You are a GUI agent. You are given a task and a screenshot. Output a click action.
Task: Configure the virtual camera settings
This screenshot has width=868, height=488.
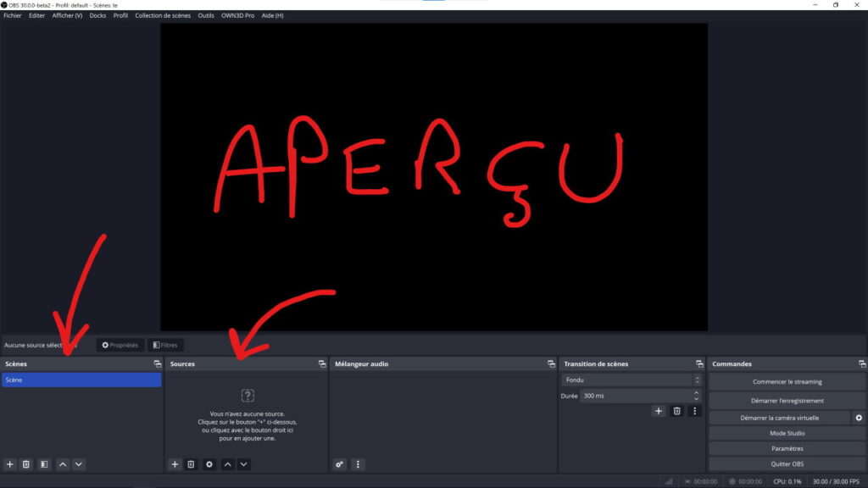coord(859,417)
